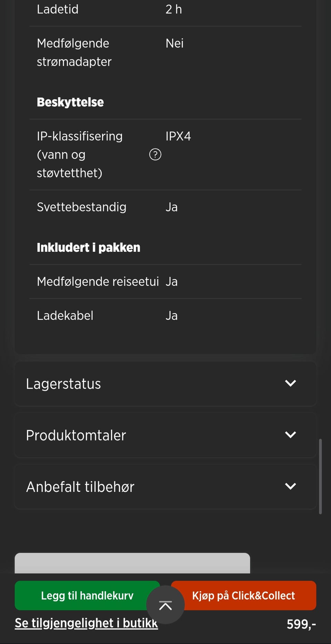Open the Se tilgjengelighet i butikk link
331x644 pixels.
(x=86, y=623)
